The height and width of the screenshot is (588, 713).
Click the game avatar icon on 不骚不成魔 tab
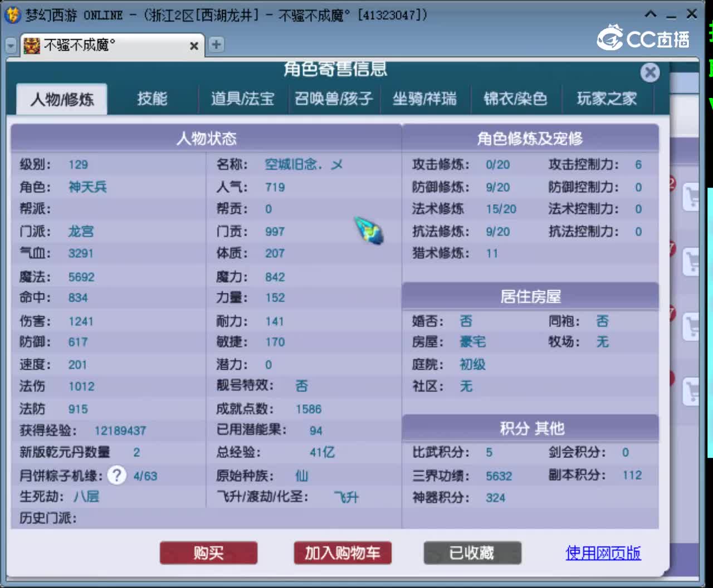[32, 45]
